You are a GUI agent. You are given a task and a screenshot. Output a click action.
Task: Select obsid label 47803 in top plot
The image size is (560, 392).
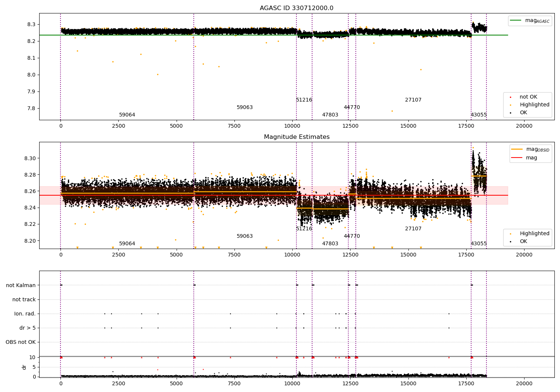330,115
